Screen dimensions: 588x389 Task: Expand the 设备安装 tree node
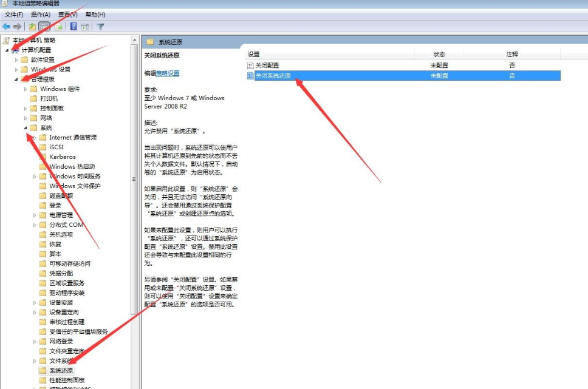click(35, 302)
